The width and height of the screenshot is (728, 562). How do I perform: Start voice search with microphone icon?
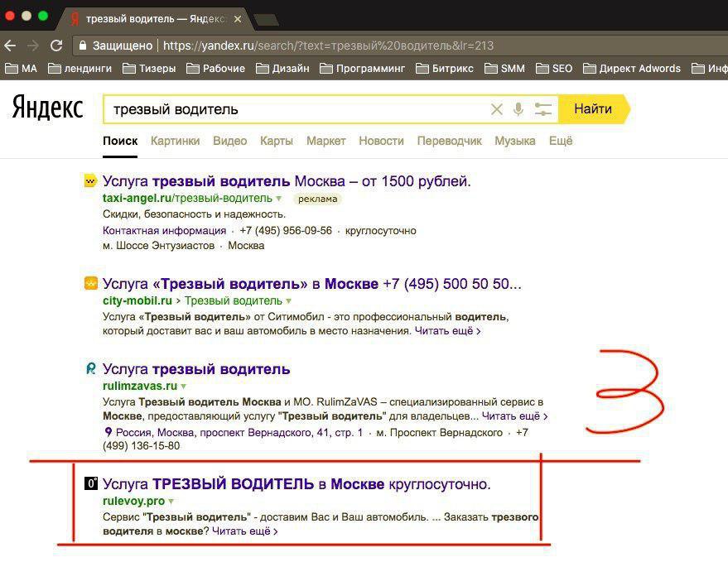pyautogui.click(x=518, y=109)
